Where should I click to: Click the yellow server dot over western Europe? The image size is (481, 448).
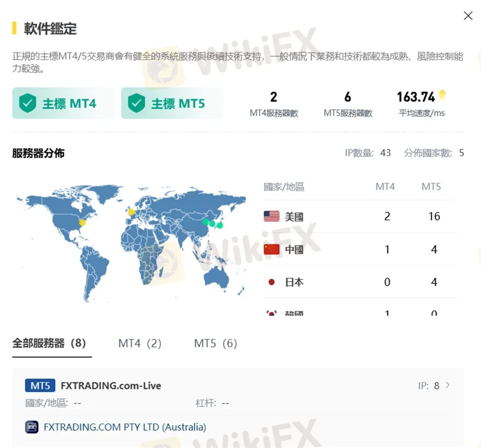point(131,212)
